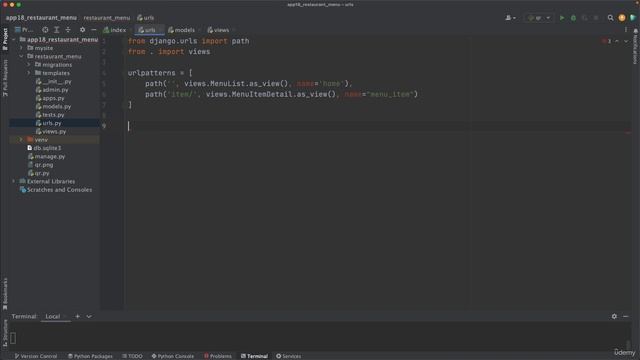640x360 pixels.
Task: Select opened file target icon in Project panel
Action: coord(45,30)
